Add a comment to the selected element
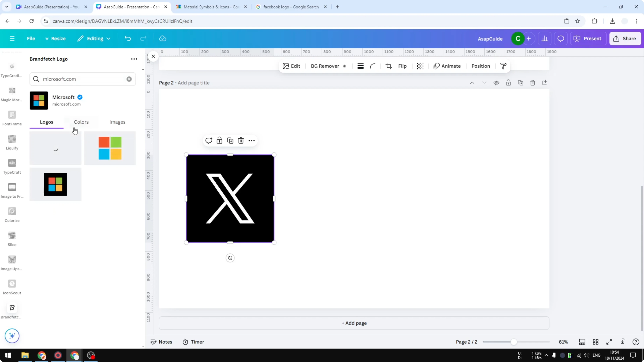 tap(209, 140)
